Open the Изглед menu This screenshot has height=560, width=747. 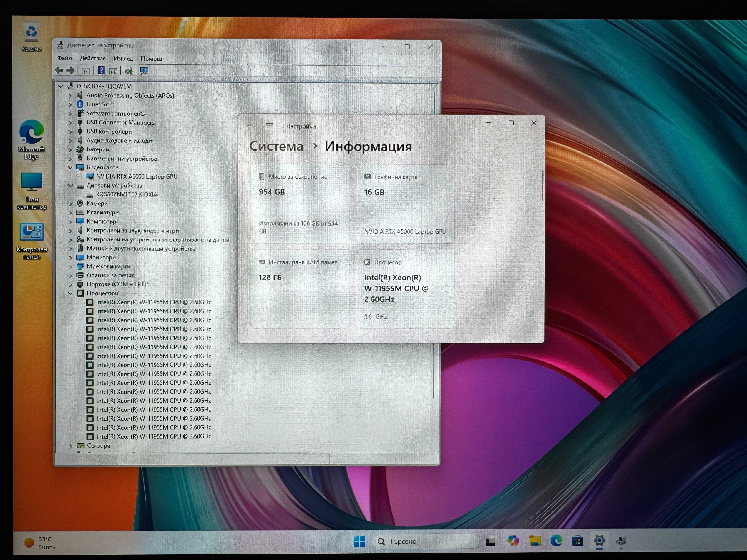tap(123, 58)
